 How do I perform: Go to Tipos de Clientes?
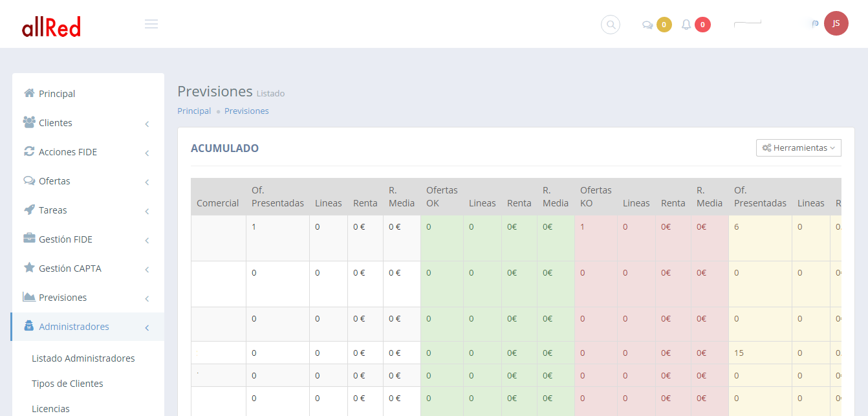(67, 384)
